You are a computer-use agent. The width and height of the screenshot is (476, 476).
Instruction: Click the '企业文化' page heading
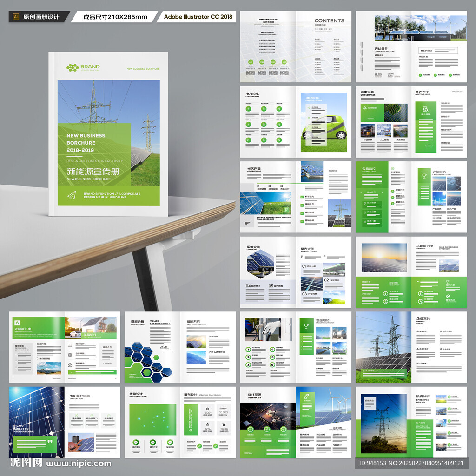click(x=423, y=318)
